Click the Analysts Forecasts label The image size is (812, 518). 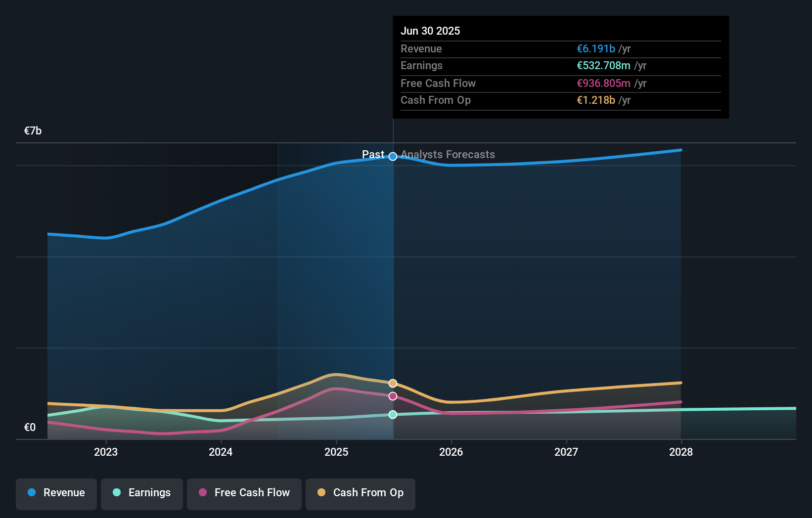tap(448, 155)
